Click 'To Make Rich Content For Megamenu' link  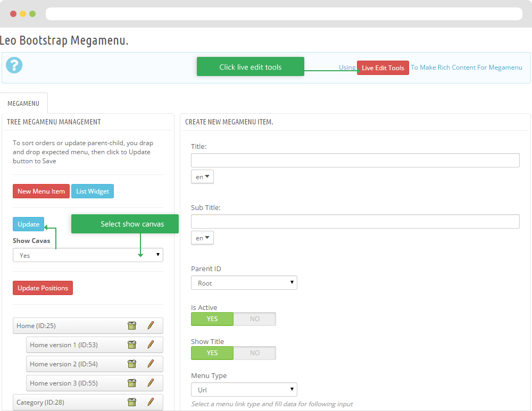point(467,68)
